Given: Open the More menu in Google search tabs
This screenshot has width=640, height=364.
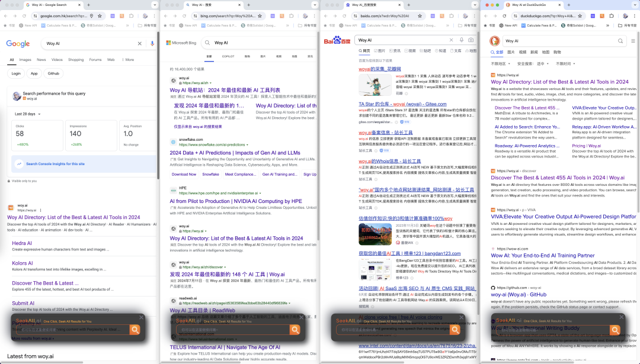Looking at the screenshot, I should 128,60.
